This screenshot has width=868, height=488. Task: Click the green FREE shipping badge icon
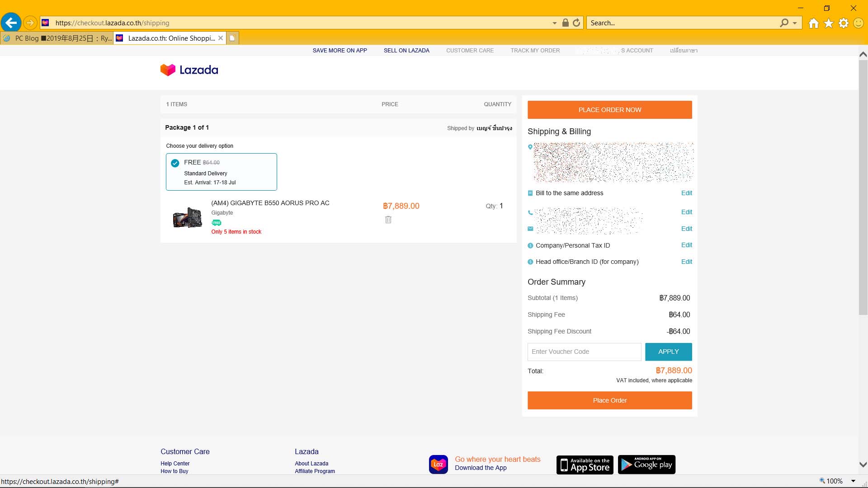[217, 223]
